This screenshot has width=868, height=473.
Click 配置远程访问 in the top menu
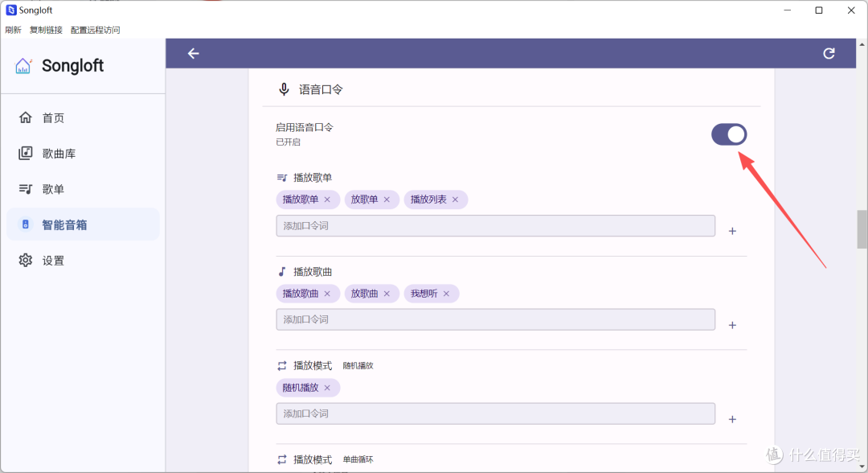(x=95, y=30)
